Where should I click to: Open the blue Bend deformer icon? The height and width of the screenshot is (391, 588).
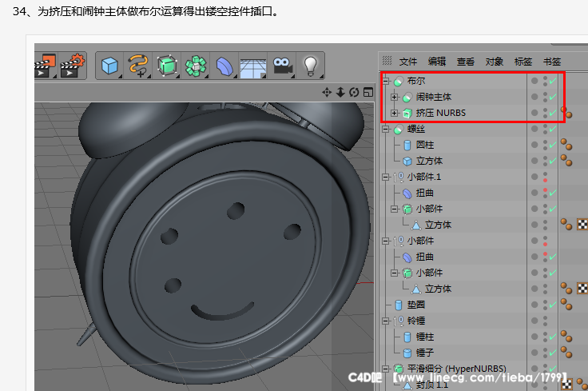click(x=224, y=66)
